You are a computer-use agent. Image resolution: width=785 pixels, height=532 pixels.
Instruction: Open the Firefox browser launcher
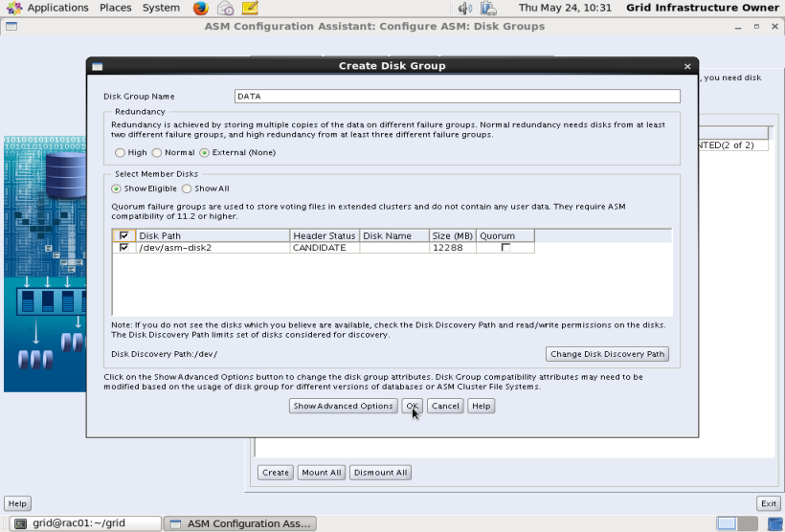click(x=201, y=8)
